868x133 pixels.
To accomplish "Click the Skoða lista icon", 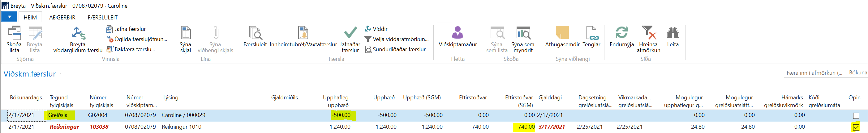I will [x=14, y=34].
